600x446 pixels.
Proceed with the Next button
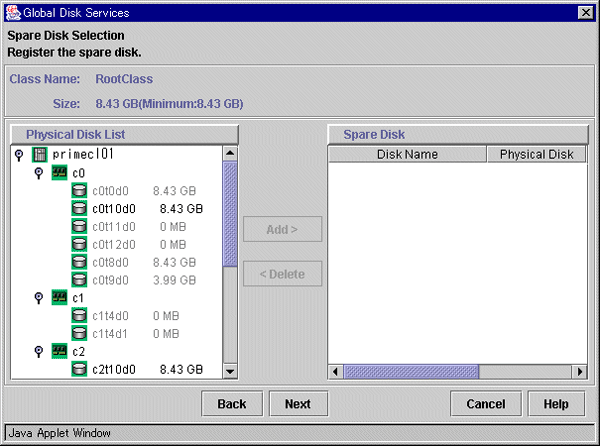(x=298, y=404)
